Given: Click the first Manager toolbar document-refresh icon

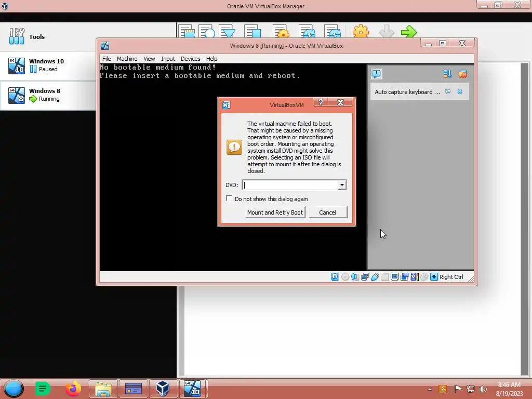Looking at the screenshot, I should coord(307,32).
